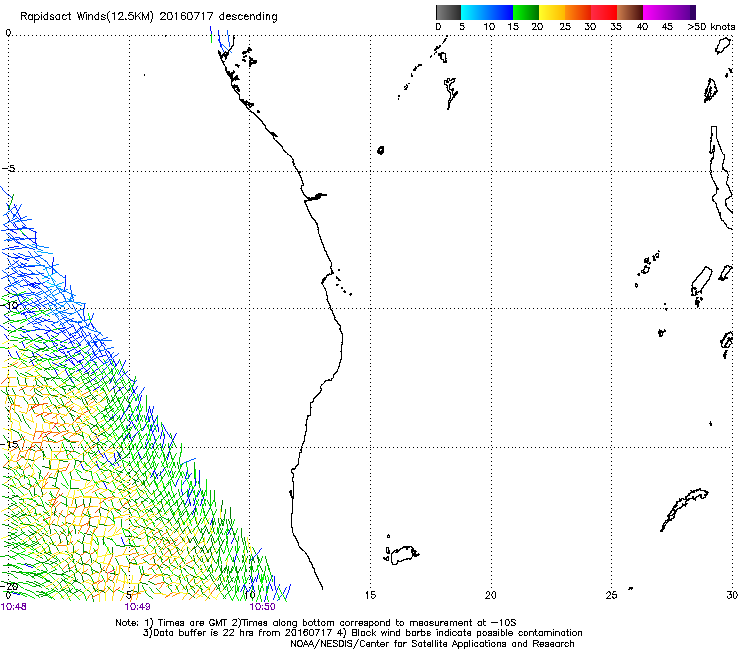Click the yellow 20-25 knots legend color
This screenshot has height=650, width=740.
click(x=552, y=12)
